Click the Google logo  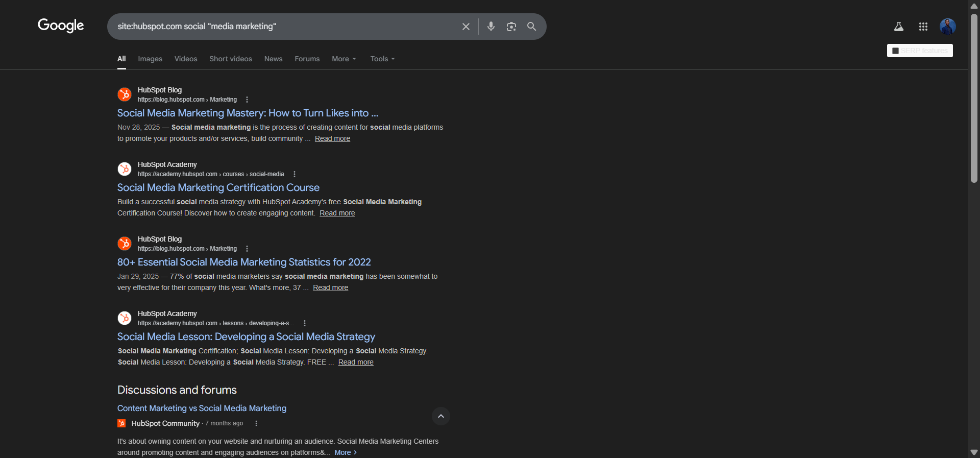click(61, 26)
